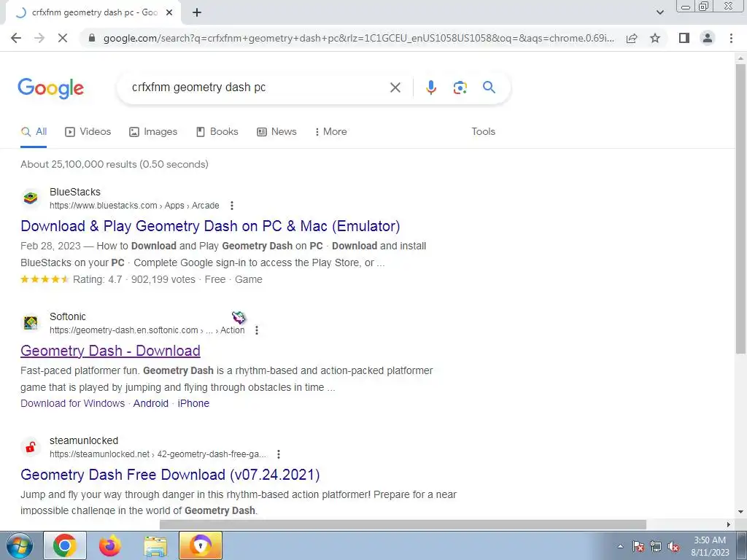This screenshot has height=560, width=747.
Task: Click the browser forward arrow
Action: 39,38
